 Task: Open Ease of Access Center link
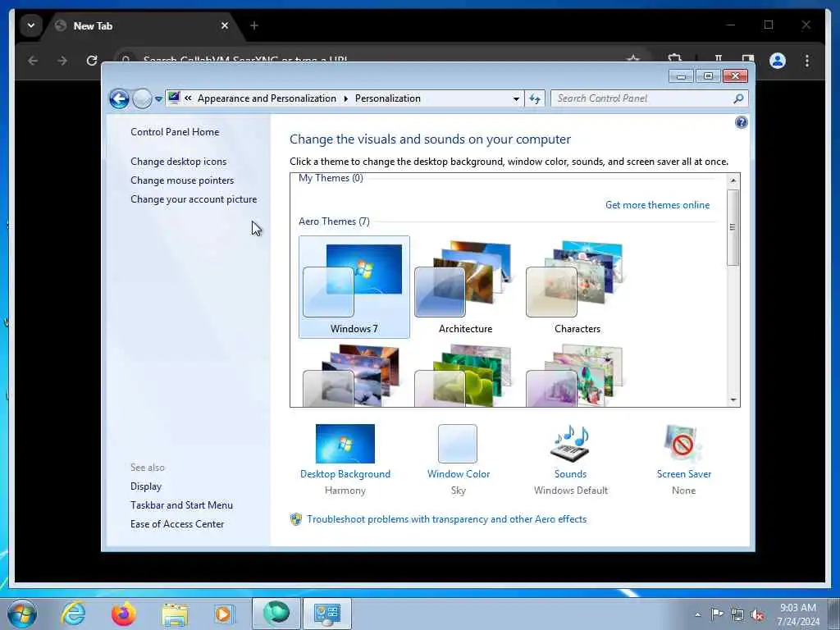(177, 523)
